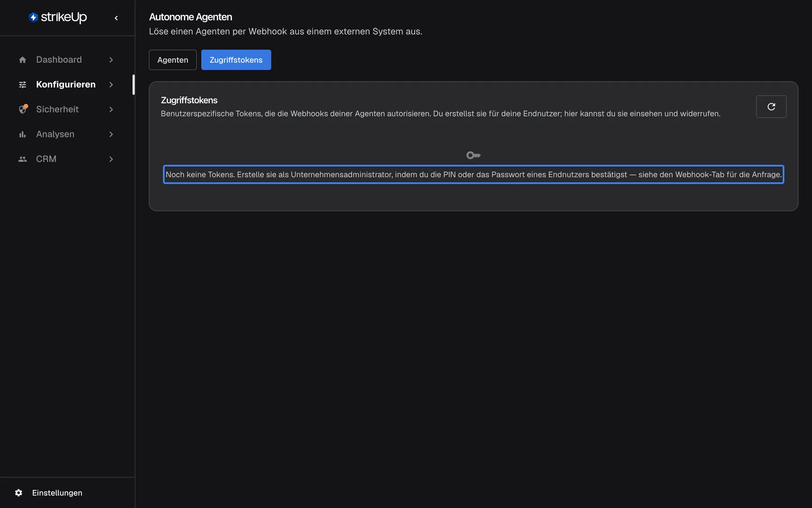
Task: Expand the Sicherheit menu chevron
Action: (x=111, y=109)
